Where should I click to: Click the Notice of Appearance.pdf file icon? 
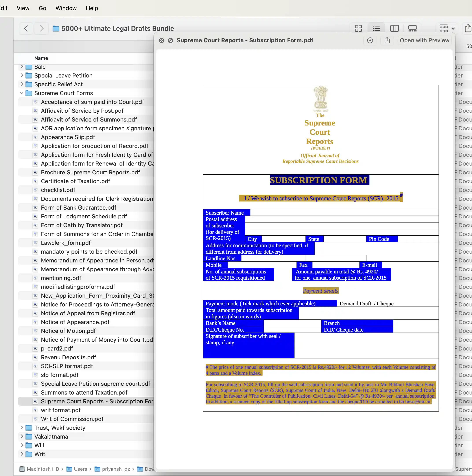tap(35, 322)
